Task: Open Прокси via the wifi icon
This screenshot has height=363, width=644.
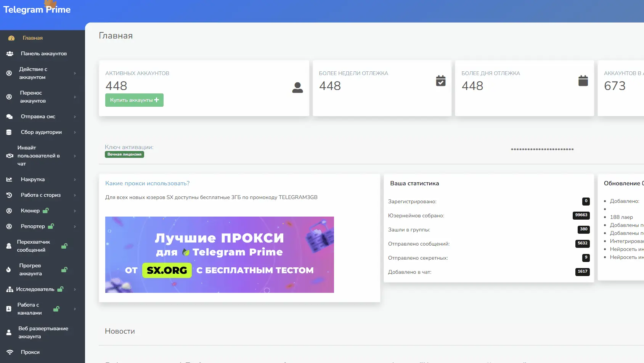Action: pos(9,352)
